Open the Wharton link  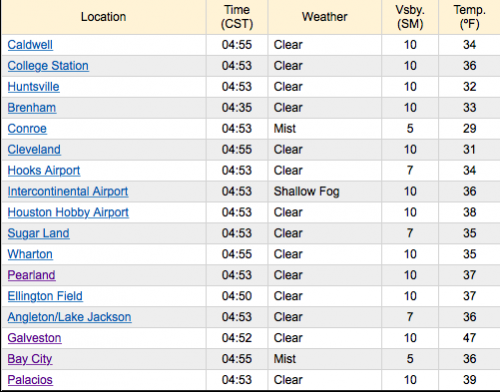pyautogui.click(x=30, y=254)
